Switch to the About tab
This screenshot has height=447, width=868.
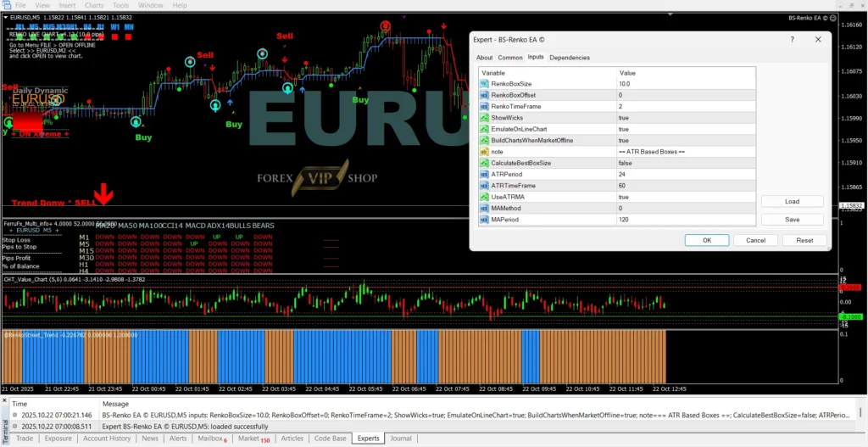pyautogui.click(x=484, y=58)
